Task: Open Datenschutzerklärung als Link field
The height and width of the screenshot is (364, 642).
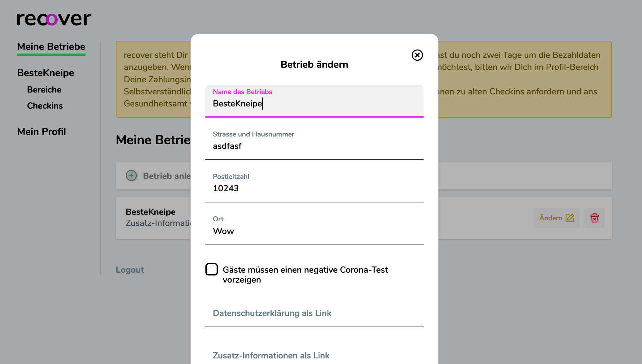Action: coord(272,313)
